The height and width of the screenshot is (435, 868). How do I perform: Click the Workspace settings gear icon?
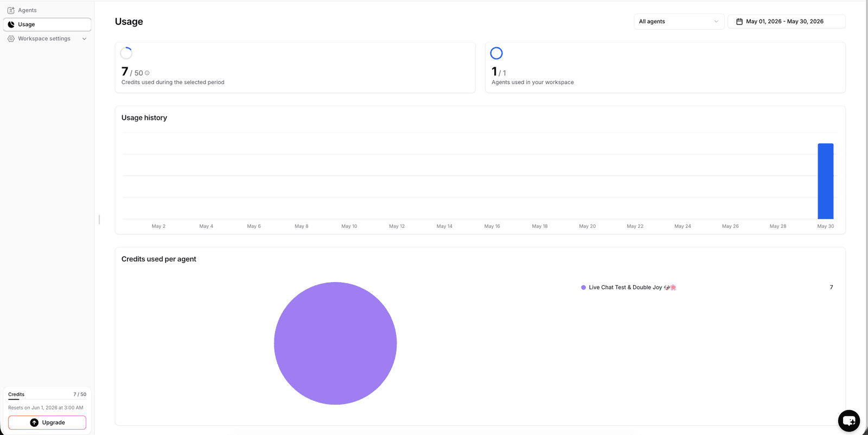tap(11, 39)
